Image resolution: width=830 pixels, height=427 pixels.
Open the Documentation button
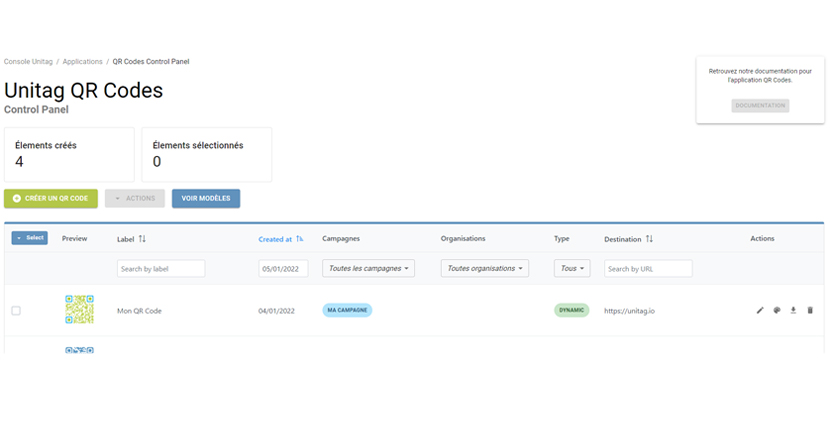tap(760, 105)
